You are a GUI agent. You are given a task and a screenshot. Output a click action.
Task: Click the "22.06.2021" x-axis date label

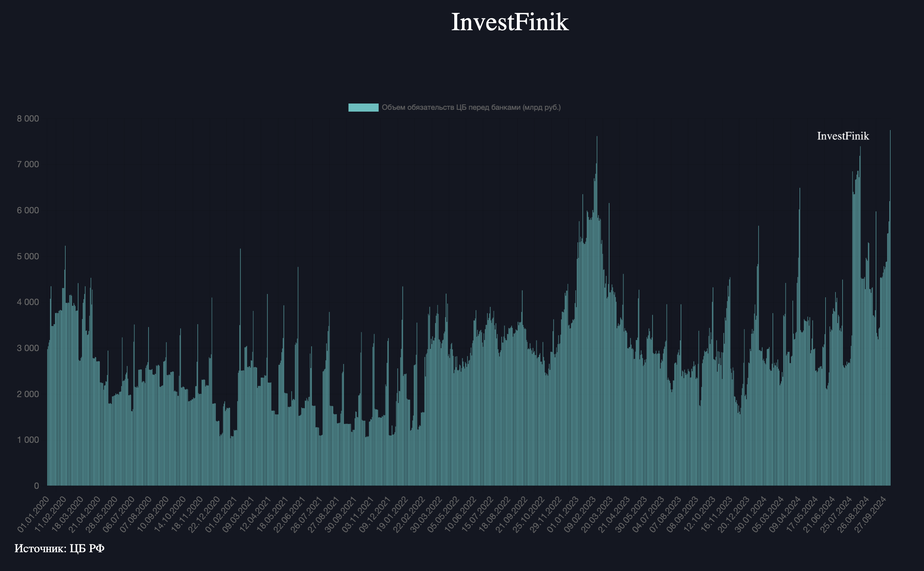pyautogui.click(x=290, y=514)
